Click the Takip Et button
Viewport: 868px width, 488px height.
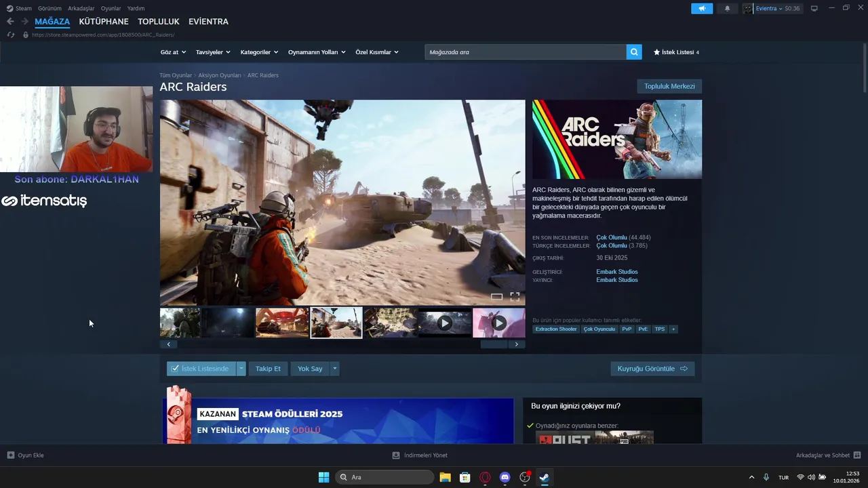(x=268, y=369)
